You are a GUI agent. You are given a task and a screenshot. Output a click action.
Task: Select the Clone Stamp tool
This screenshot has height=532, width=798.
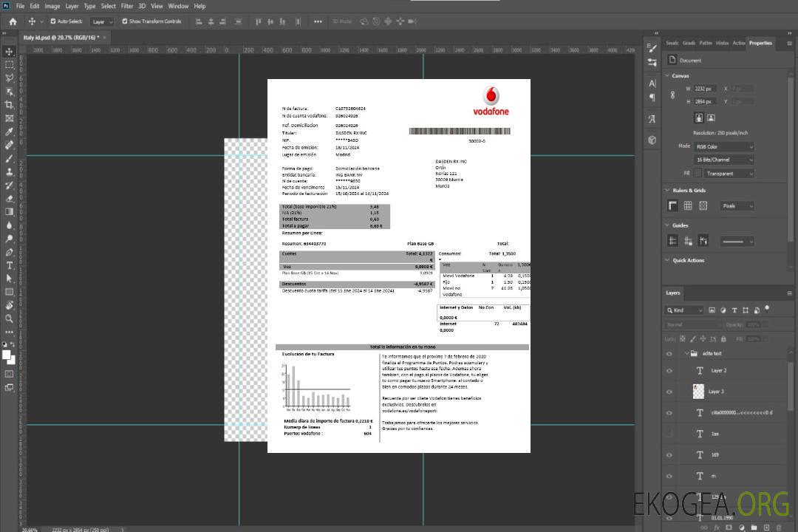pyautogui.click(x=9, y=171)
